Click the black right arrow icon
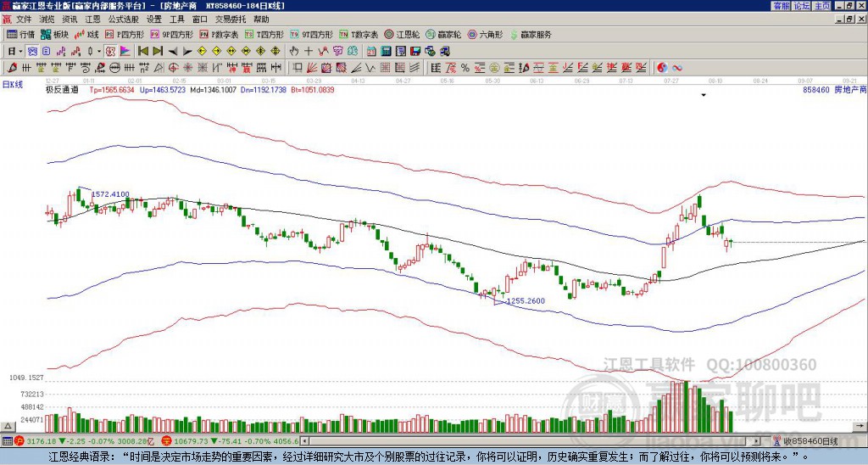The image size is (868, 465). (187, 52)
